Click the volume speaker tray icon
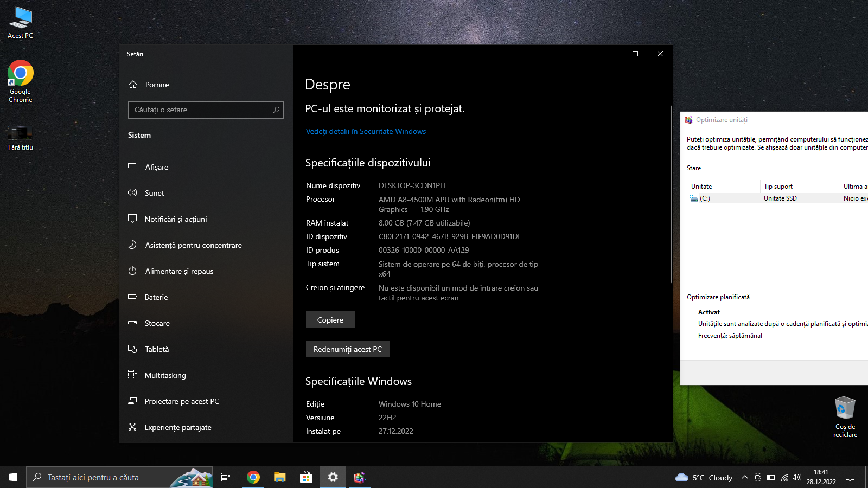The height and width of the screenshot is (488, 868). pos(796,478)
